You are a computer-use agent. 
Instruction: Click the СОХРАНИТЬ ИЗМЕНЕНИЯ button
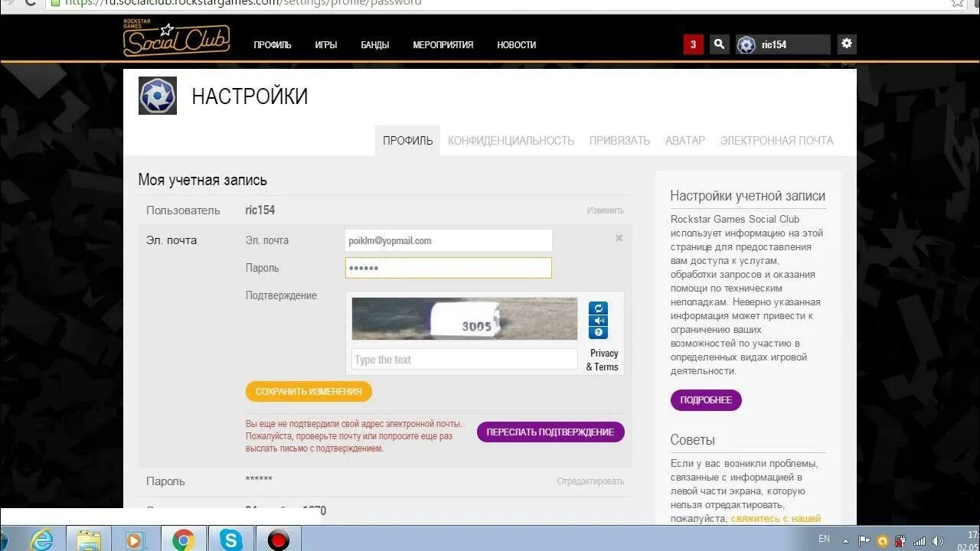(x=309, y=391)
